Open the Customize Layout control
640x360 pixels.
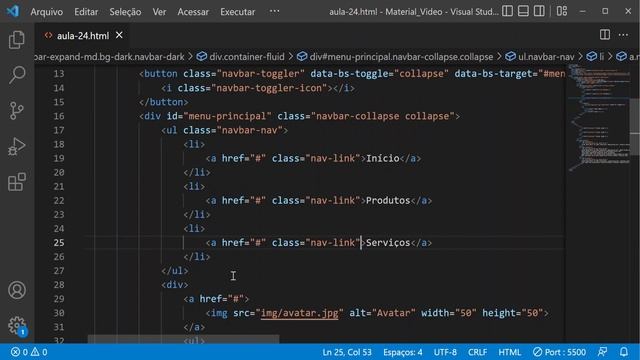coord(562,11)
